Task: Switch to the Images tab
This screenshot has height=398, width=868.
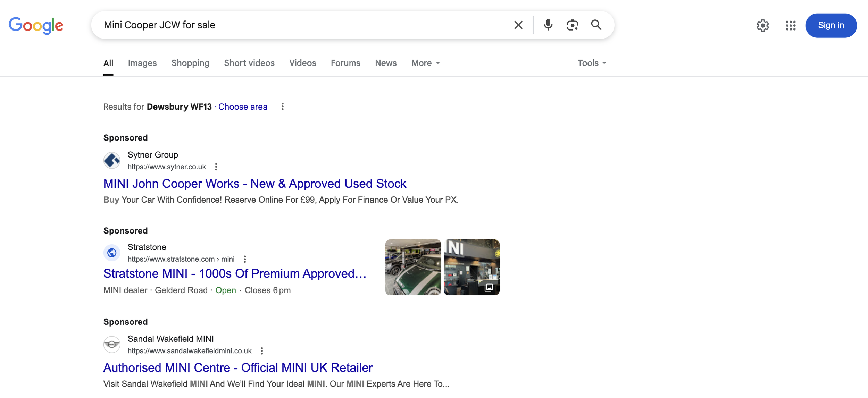Action: click(142, 63)
